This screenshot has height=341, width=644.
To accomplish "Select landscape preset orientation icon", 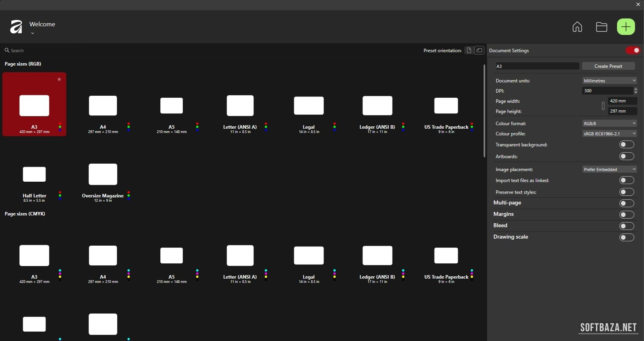I will click(479, 50).
